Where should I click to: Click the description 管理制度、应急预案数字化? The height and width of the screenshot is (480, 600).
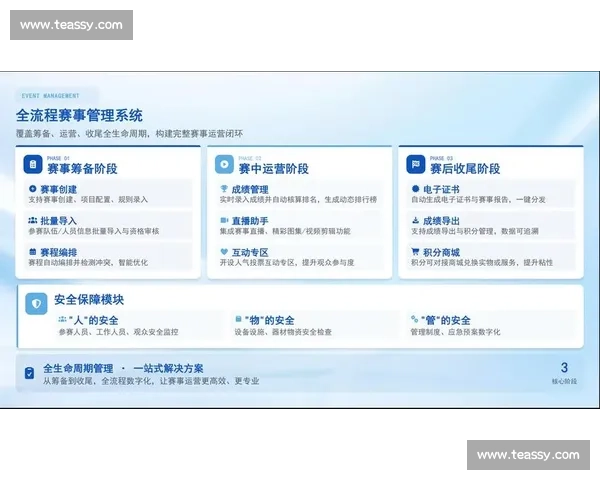(455, 332)
